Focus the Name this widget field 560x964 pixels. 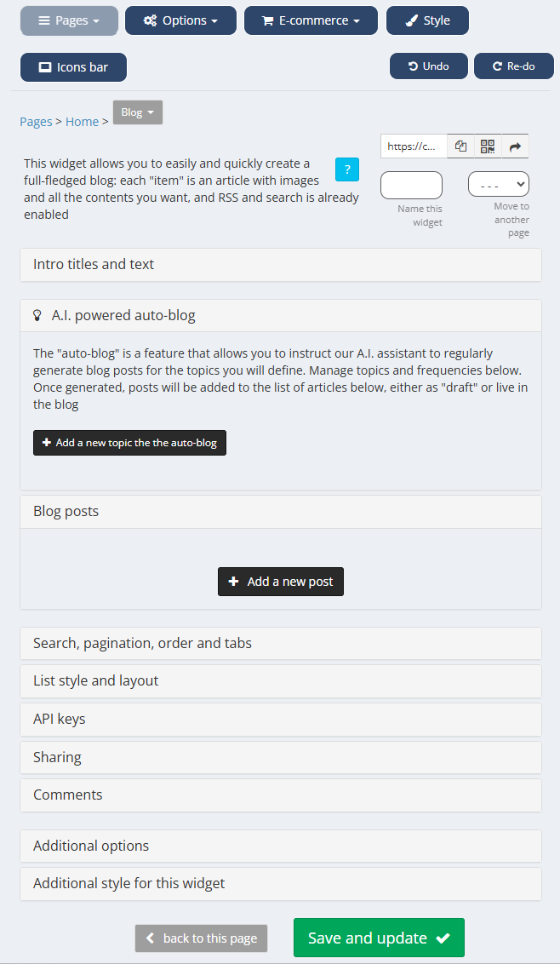pos(411,185)
